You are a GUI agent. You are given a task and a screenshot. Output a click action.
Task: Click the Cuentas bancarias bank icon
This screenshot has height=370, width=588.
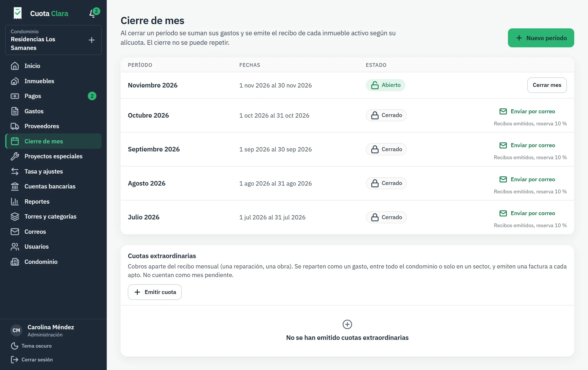[15, 186]
